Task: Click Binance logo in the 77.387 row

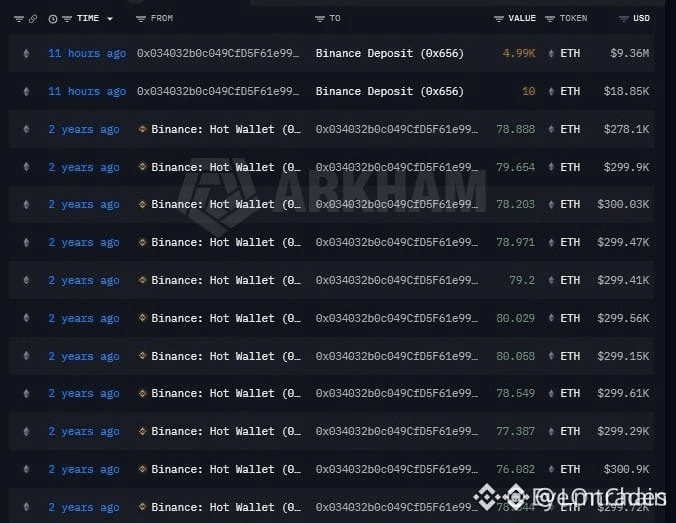Action: (142, 431)
